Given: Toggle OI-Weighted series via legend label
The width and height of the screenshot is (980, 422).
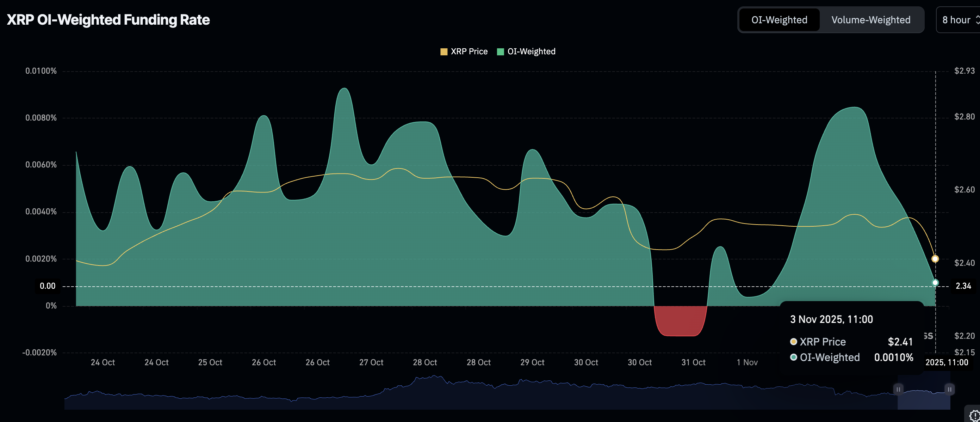Looking at the screenshot, I should point(531,51).
